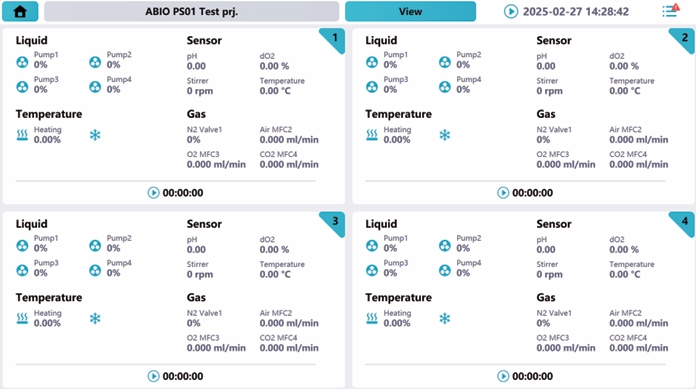Open the View mode button
The width and height of the screenshot is (696, 389).
pos(411,12)
